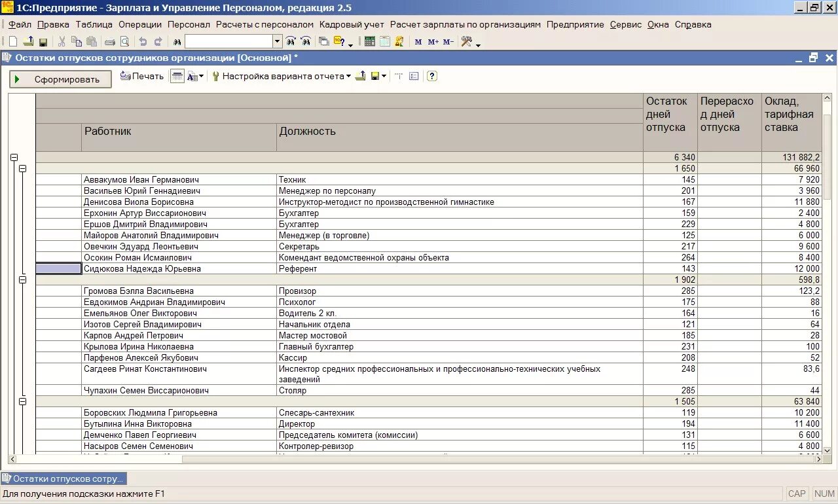
Task: Click the Комендант ведомственной охраны объекта cell
Action: 460,257
